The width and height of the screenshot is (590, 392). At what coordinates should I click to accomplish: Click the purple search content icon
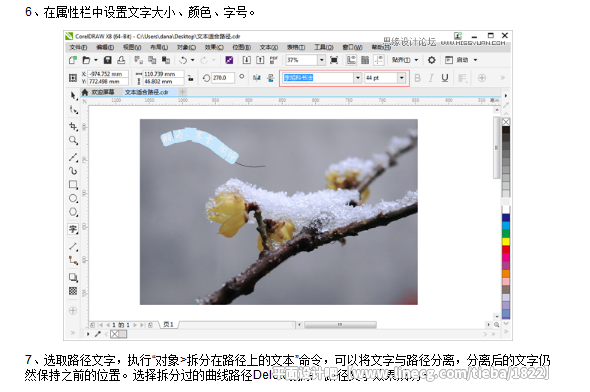coord(229,60)
